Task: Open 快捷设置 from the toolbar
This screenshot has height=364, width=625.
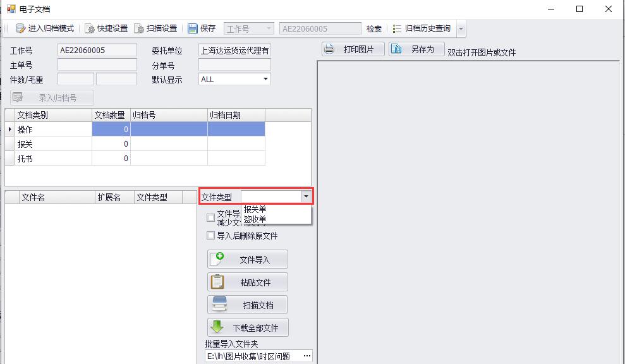Action: tap(106, 28)
